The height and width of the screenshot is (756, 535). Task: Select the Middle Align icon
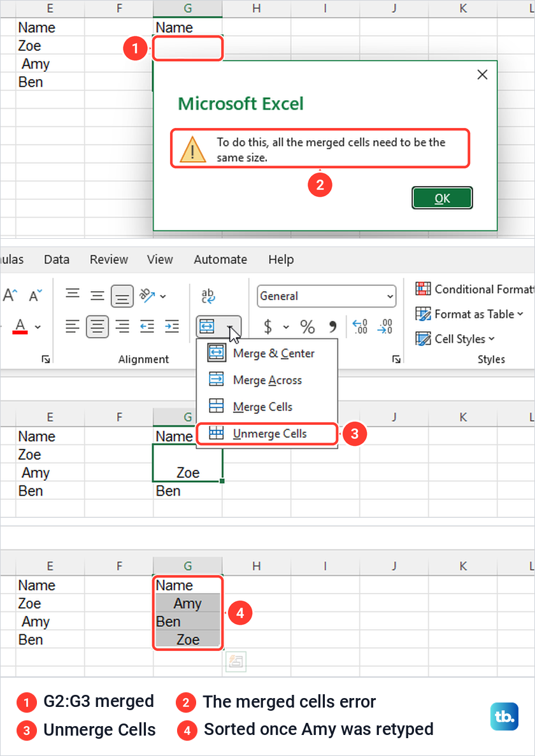[97, 295]
